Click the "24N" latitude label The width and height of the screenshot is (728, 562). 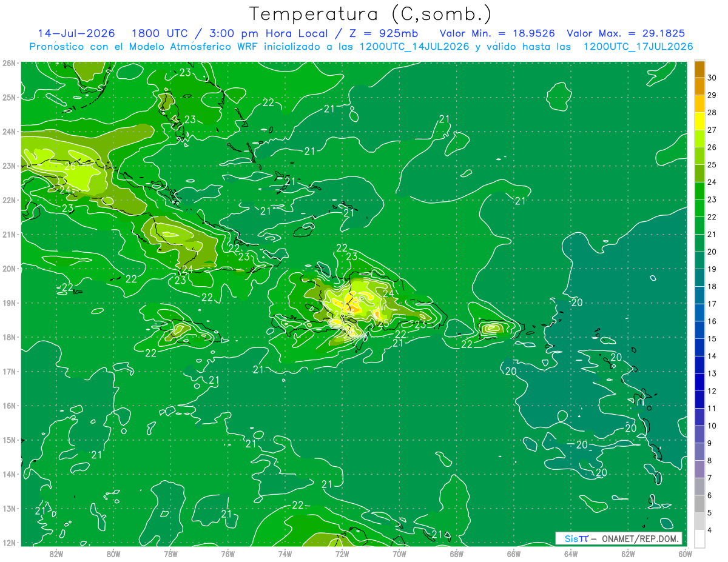8,132
